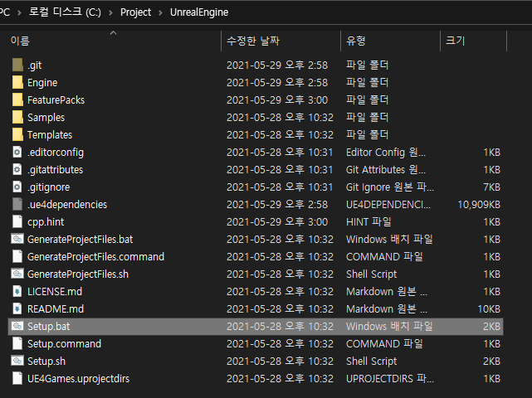Screen dimensions: 532x398
Task: Expand chevron before 로컬 디스크 (C:)
Action: [x=19, y=13]
